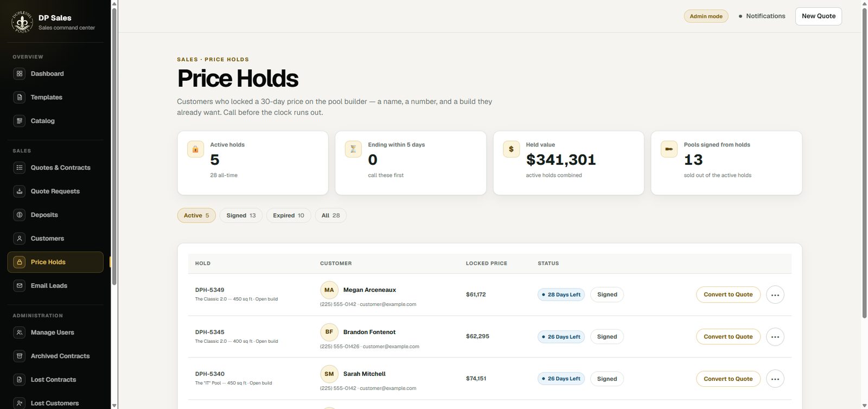Convert Megan Arceneaux's hold to quote
Image resolution: width=868 pixels, height=409 pixels.
click(x=728, y=295)
